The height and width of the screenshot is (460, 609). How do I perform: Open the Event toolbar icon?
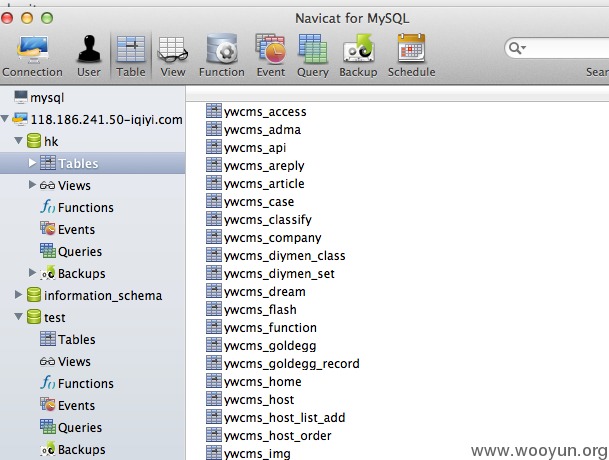(271, 56)
